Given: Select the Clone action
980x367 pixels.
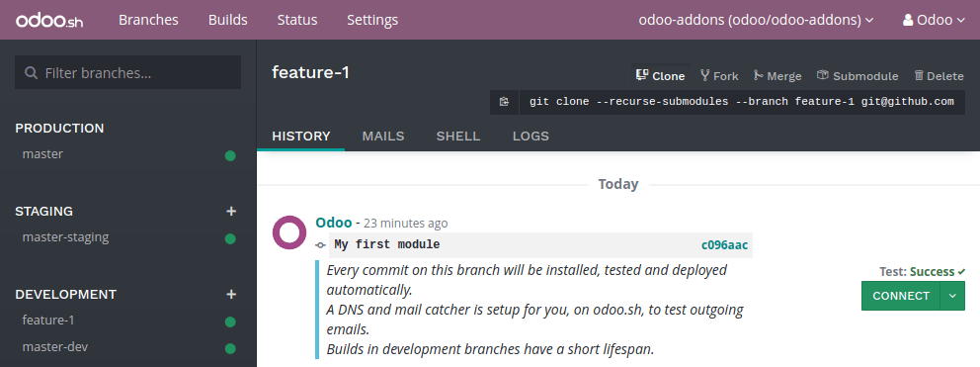Looking at the screenshot, I should tap(660, 76).
